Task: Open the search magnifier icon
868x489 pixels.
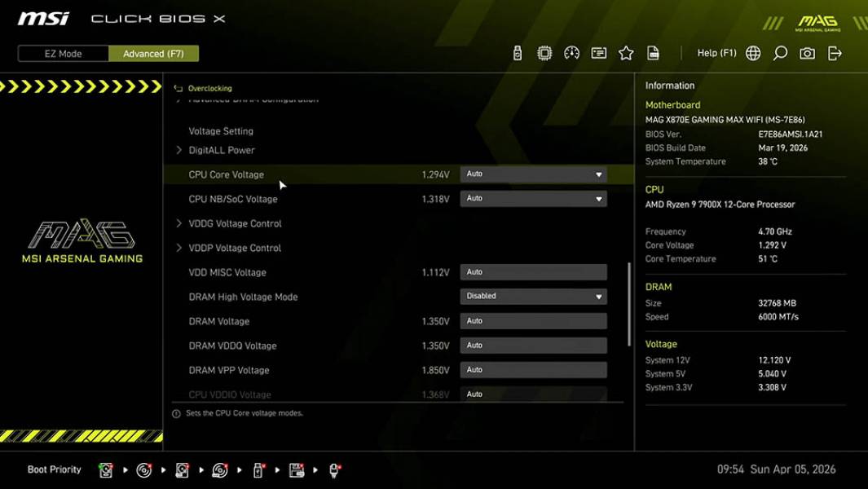Action: coord(779,52)
